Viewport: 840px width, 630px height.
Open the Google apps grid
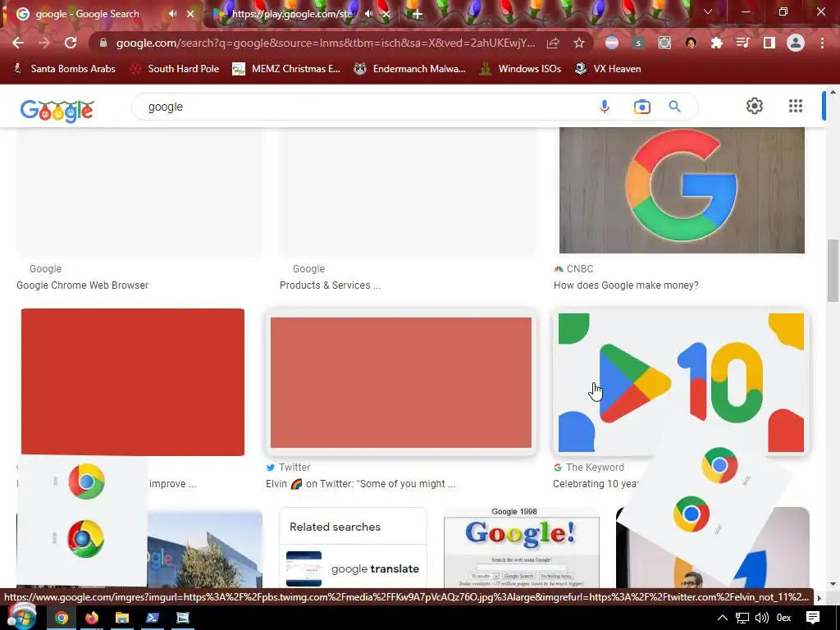(796, 106)
